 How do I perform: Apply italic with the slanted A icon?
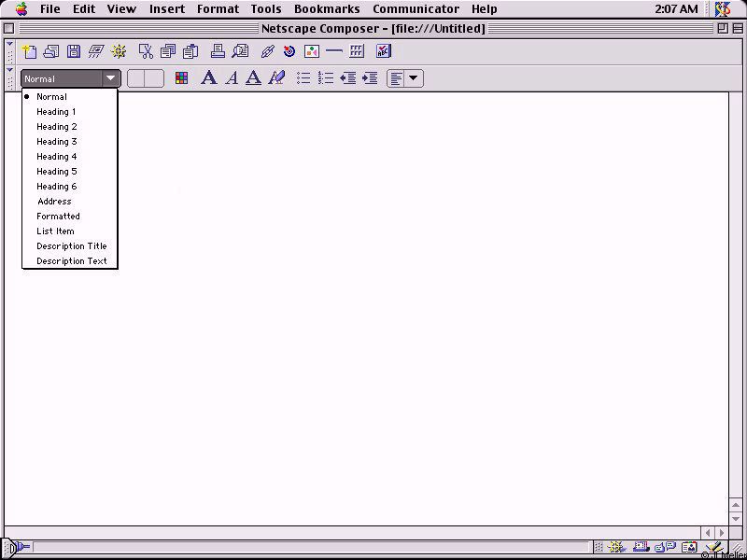click(x=232, y=77)
